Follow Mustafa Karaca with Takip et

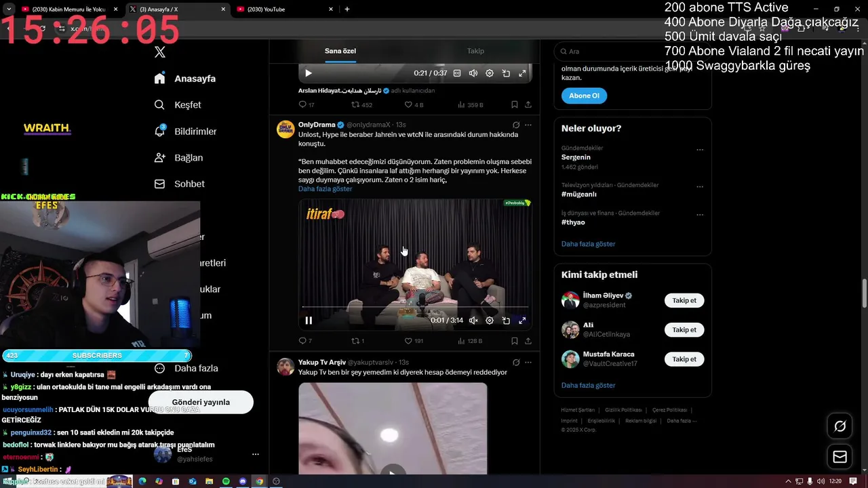[x=684, y=359]
